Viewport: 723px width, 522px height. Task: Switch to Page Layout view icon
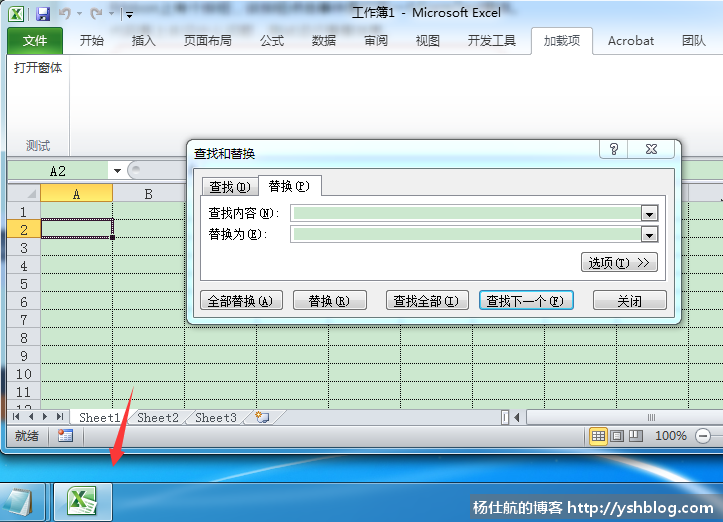click(x=617, y=435)
